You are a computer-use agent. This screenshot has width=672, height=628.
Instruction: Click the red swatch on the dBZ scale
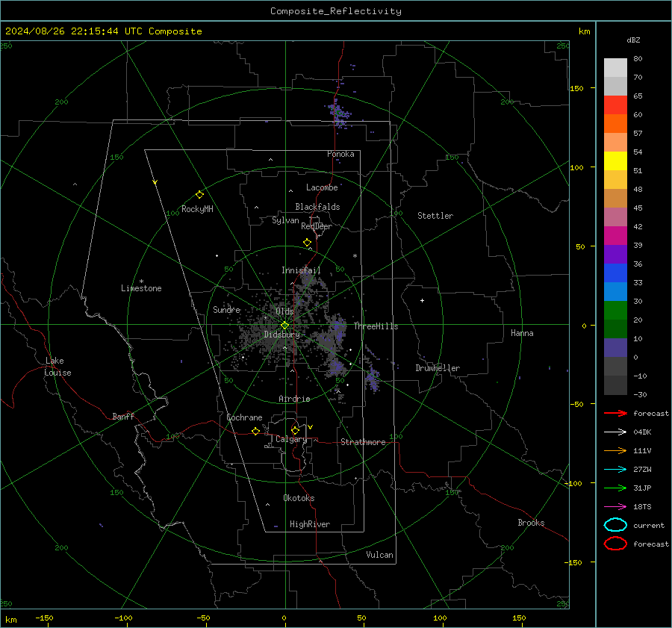[615, 105]
